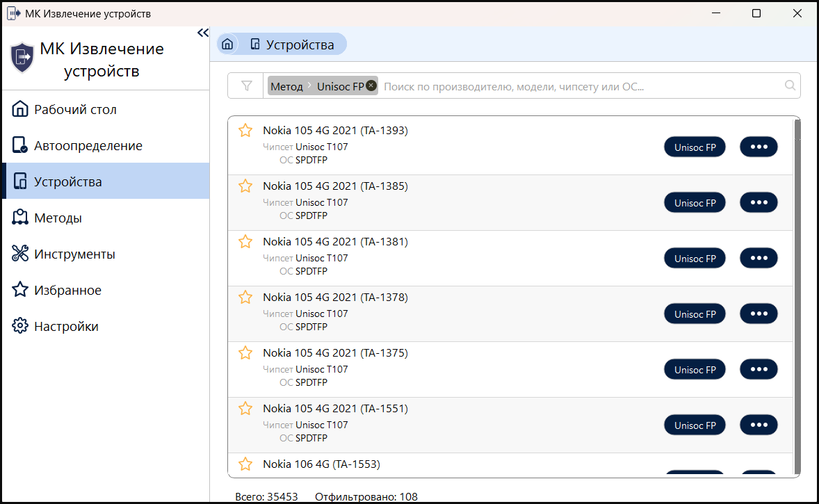Image resolution: width=819 pixels, height=504 pixels.
Task: Open more options for TA-1551
Action: (759, 425)
